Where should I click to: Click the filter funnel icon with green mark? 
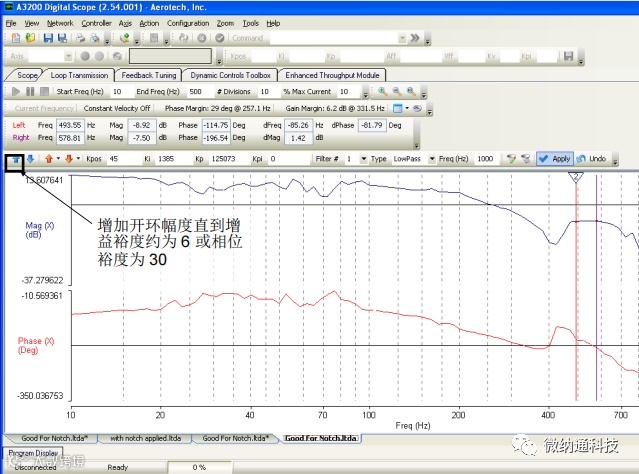(511, 159)
